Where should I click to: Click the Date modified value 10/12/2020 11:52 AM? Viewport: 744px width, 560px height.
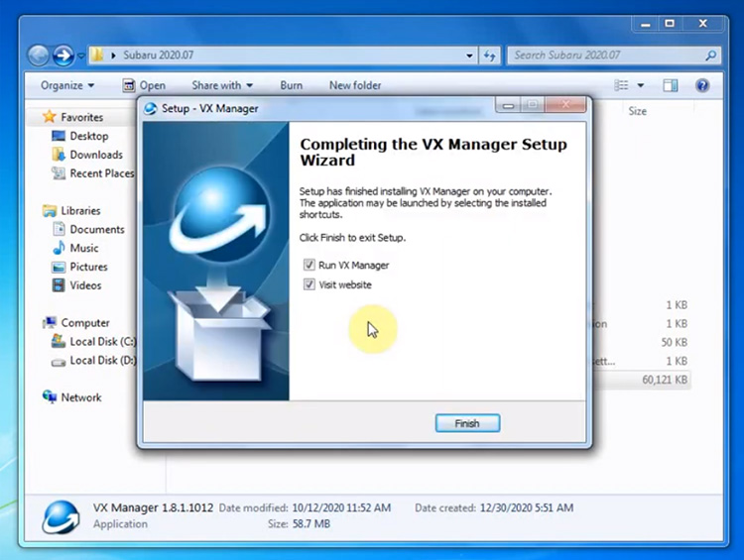pos(341,507)
